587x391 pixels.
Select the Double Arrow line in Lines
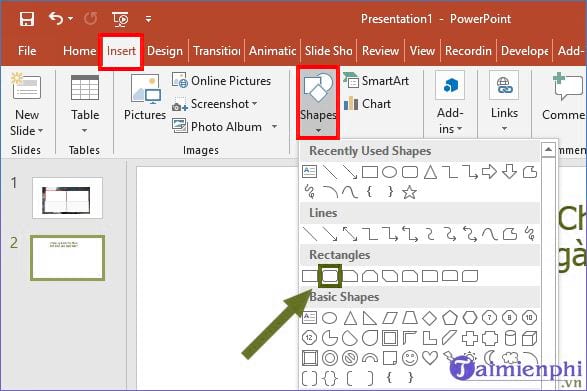point(350,234)
